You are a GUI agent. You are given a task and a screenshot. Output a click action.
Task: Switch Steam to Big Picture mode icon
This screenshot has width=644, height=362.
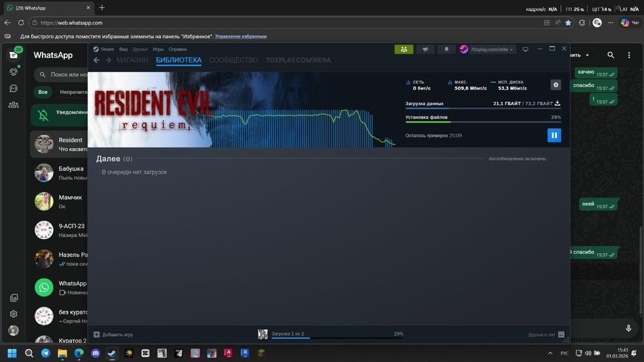[526, 50]
